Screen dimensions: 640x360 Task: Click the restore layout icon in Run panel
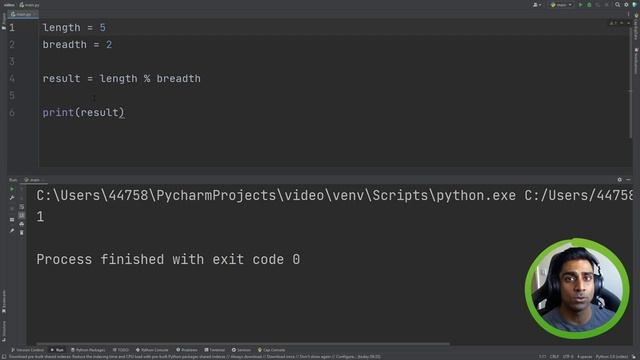tap(12, 220)
